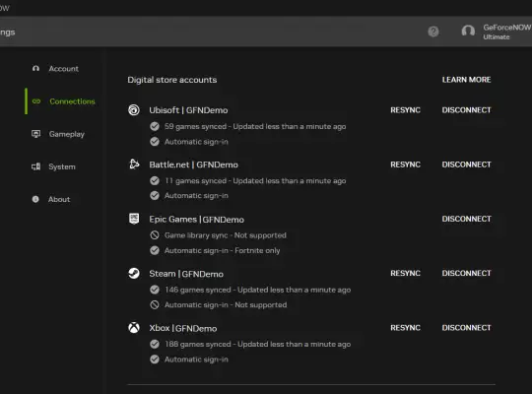The width and height of the screenshot is (532, 394).
Task: Click Ubisoft games synced checkmark icon
Action: pyautogui.click(x=155, y=126)
